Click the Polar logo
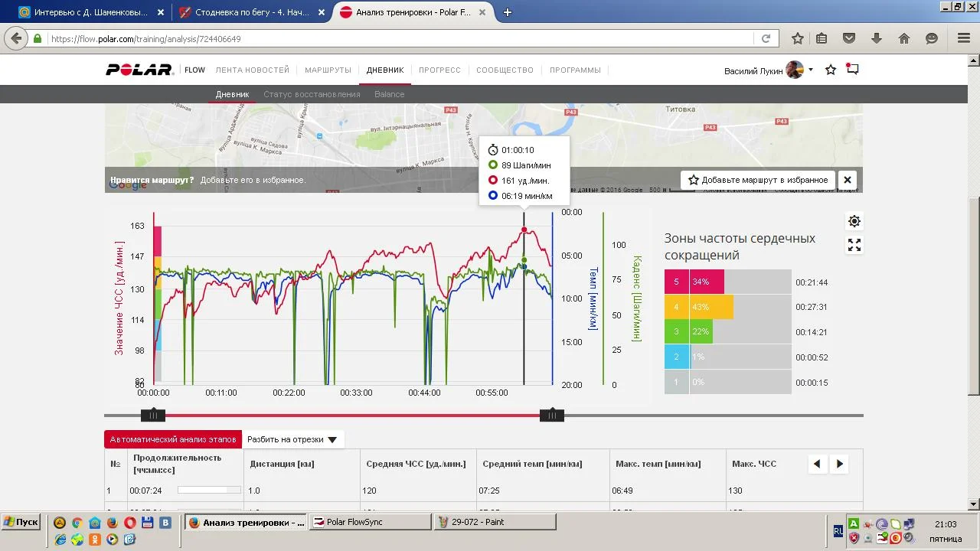Image resolution: width=980 pixels, height=551 pixels. pos(140,70)
